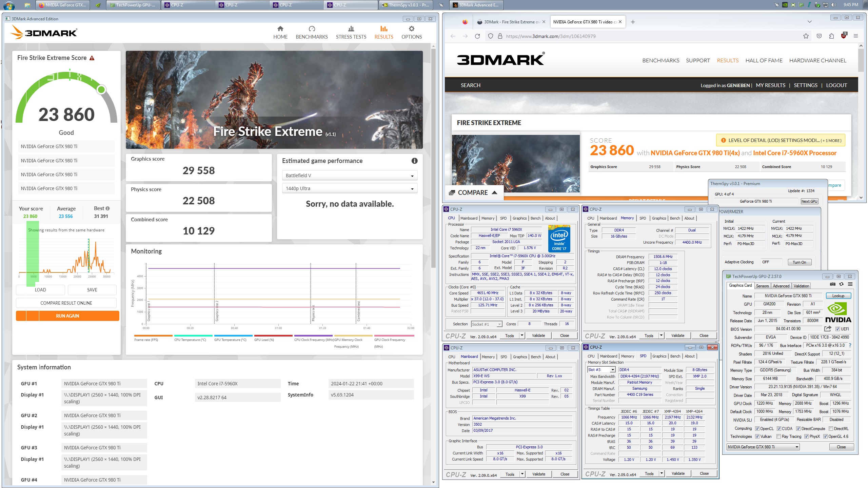Screen dimensions: 868x488
Task: Open HALL OF FAME on 3DMark website
Action: point(764,61)
